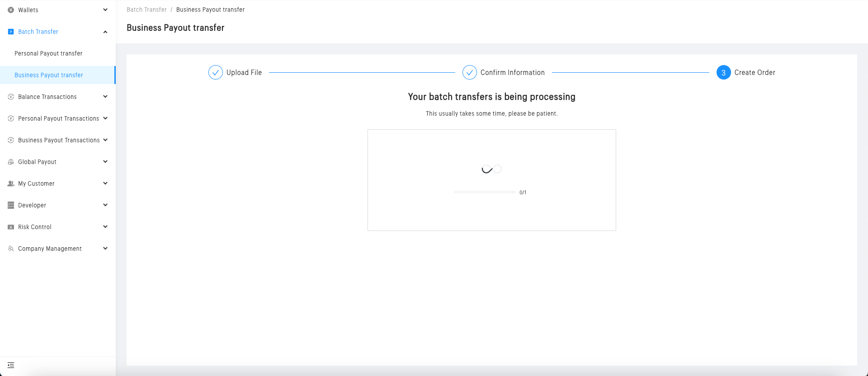Click the Batch Transfer breadcrumb link
Image resolution: width=868 pixels, height=376 pixels.
point(146,9)
